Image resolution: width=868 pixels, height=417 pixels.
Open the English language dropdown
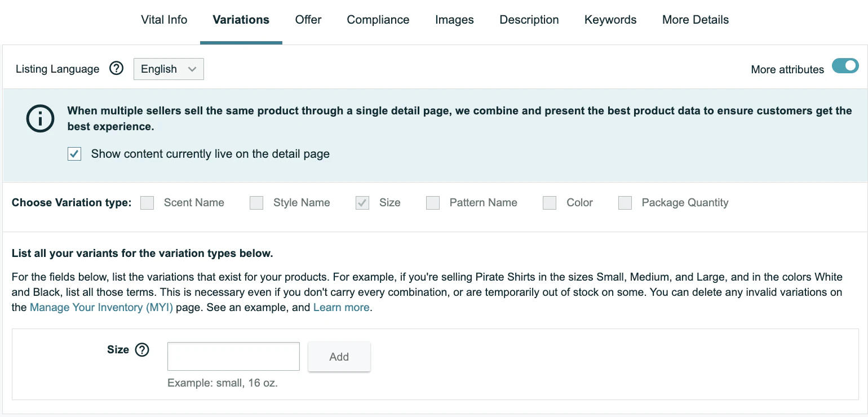coord(169,69)
